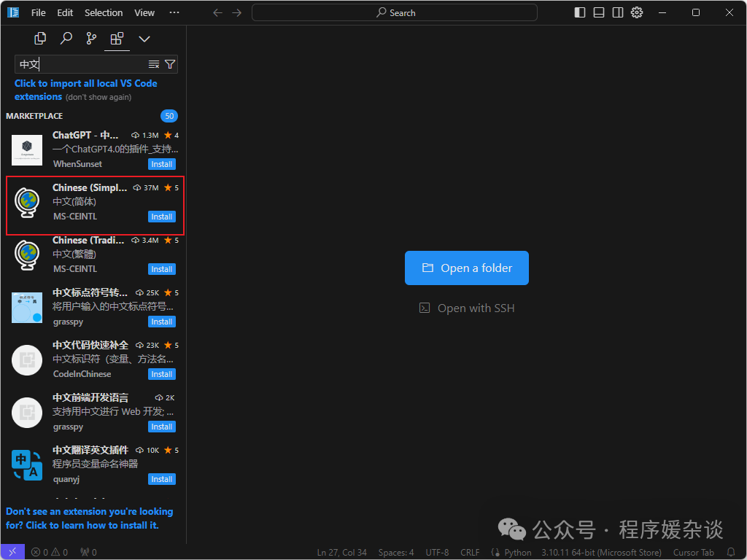This screenshot has height=560, width=747.
Task: Click the extension search input field
Action: [80, 64]
